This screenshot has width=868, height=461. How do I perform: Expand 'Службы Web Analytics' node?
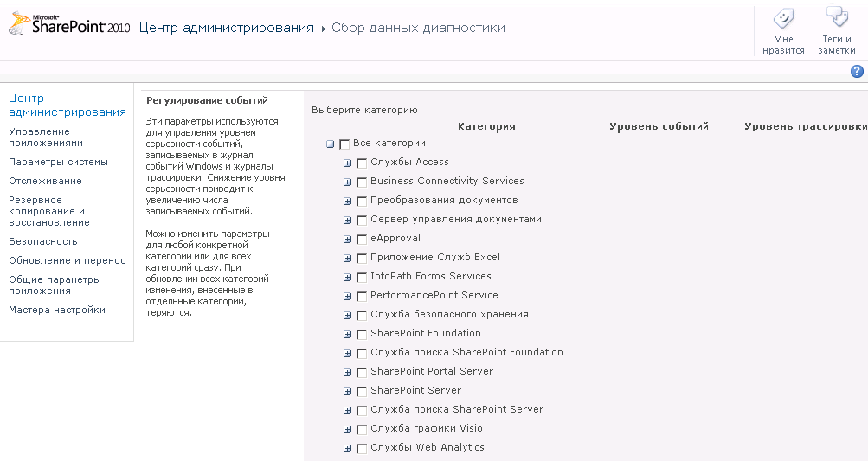tap(348, 449)
